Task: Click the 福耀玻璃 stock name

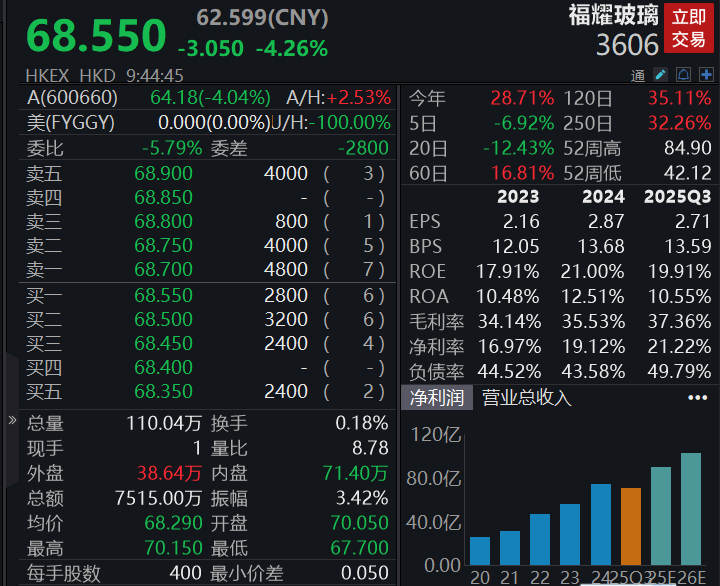Action: (x=613, y=15)
